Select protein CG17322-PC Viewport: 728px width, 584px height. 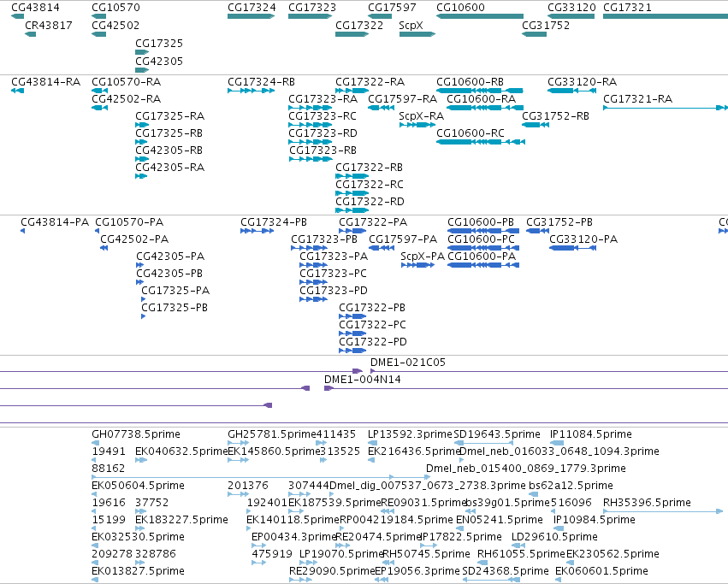tap(372, 325)
